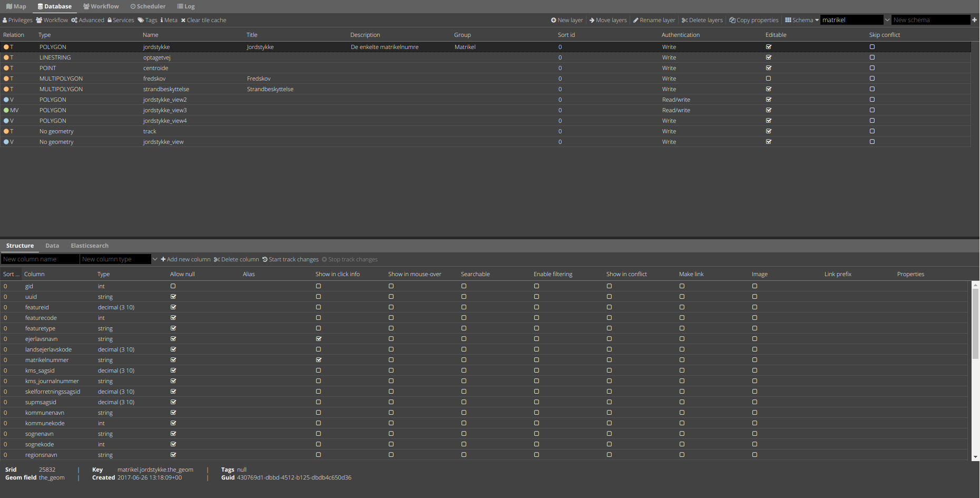The image size is (980, 498).
Task: Toggle Editable checkbox for track layer
Action: coord(769,131)
